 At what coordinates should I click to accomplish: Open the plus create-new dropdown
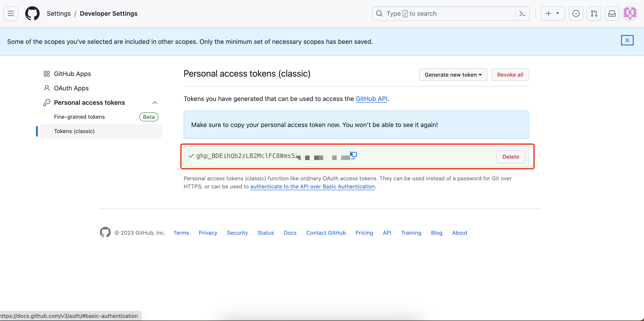click(x=552, y=13)
